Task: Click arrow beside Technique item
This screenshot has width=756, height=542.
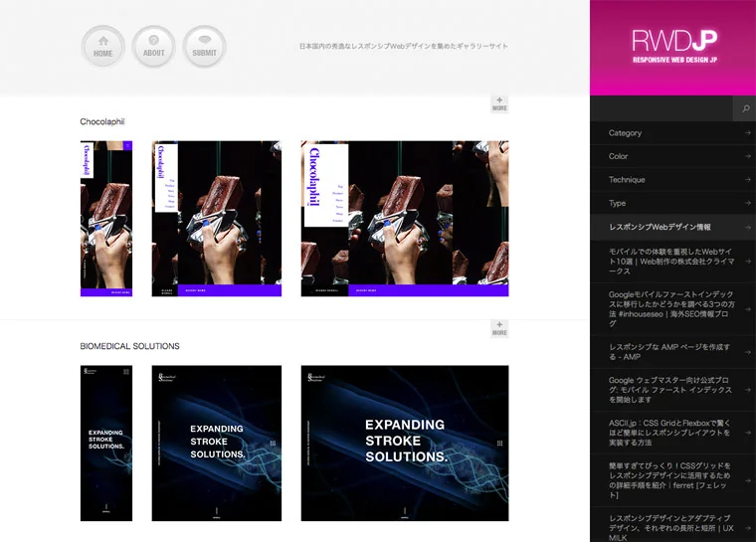Action: [747, 180]
